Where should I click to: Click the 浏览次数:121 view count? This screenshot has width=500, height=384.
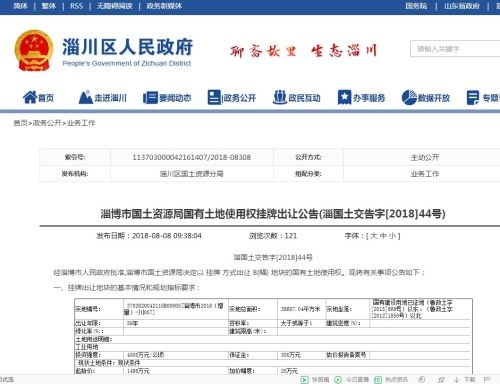point(273,236)
